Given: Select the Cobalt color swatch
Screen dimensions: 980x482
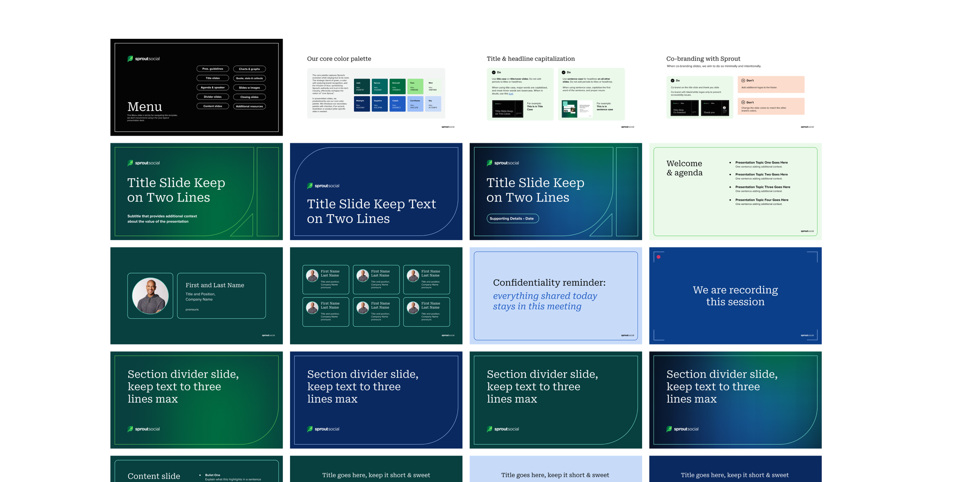Looking at the screenshot, I should tap(397, 104).
